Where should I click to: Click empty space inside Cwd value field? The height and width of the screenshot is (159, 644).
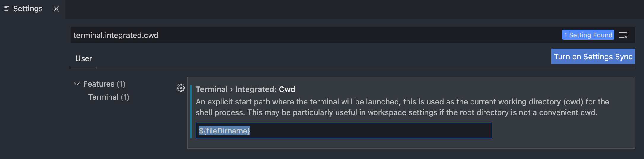pyautogui.click(x=371, y=131)
